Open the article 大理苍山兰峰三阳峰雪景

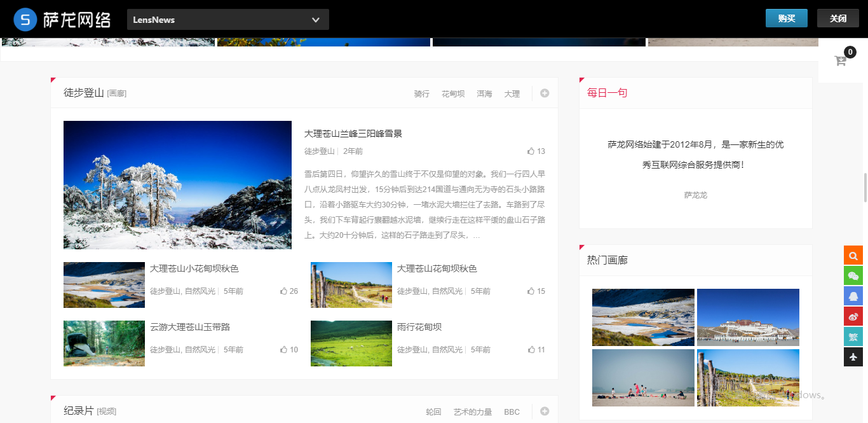tap(354, 133)
